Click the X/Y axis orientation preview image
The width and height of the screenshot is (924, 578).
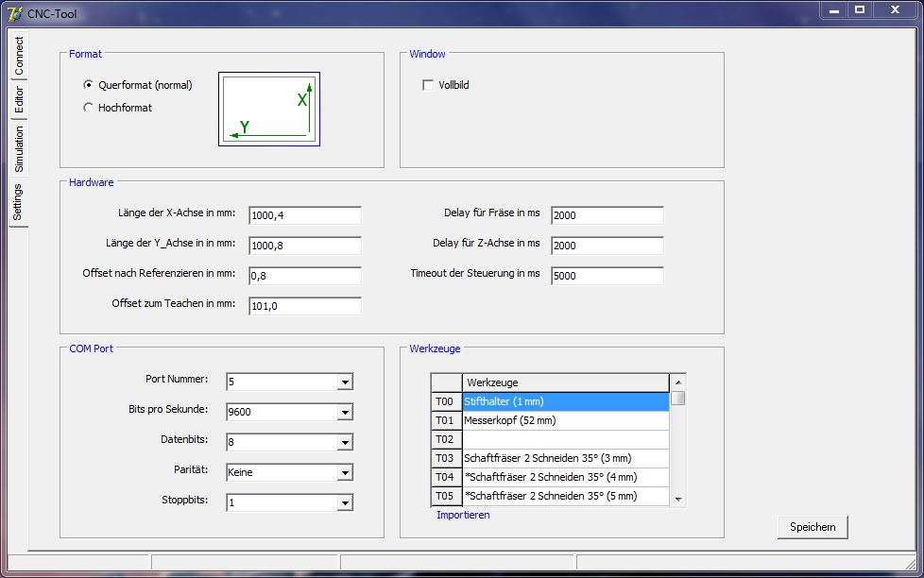click(269, 110)
